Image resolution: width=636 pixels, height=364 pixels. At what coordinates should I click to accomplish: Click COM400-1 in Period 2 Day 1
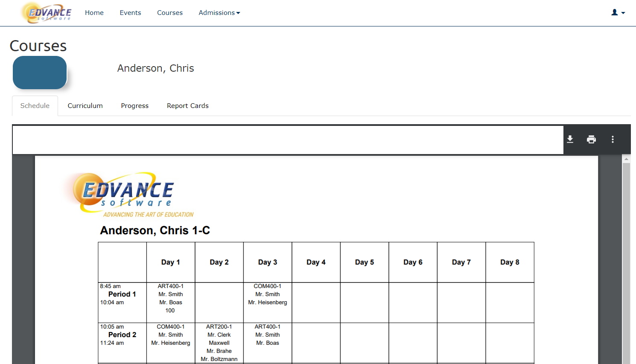point(171,327)
